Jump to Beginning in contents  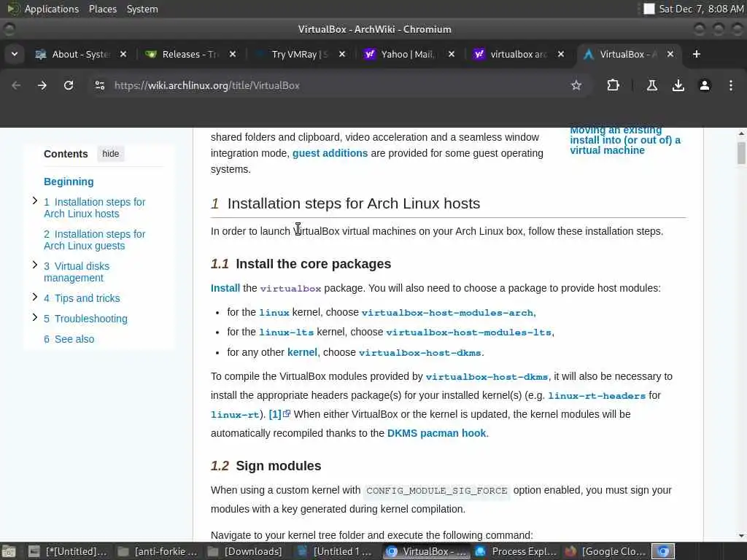pyautogui.click(x=69, y=182)
